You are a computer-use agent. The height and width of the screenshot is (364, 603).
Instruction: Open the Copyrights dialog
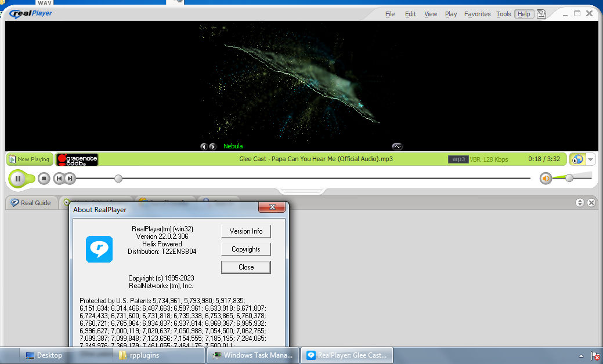(x=245, y=249)
